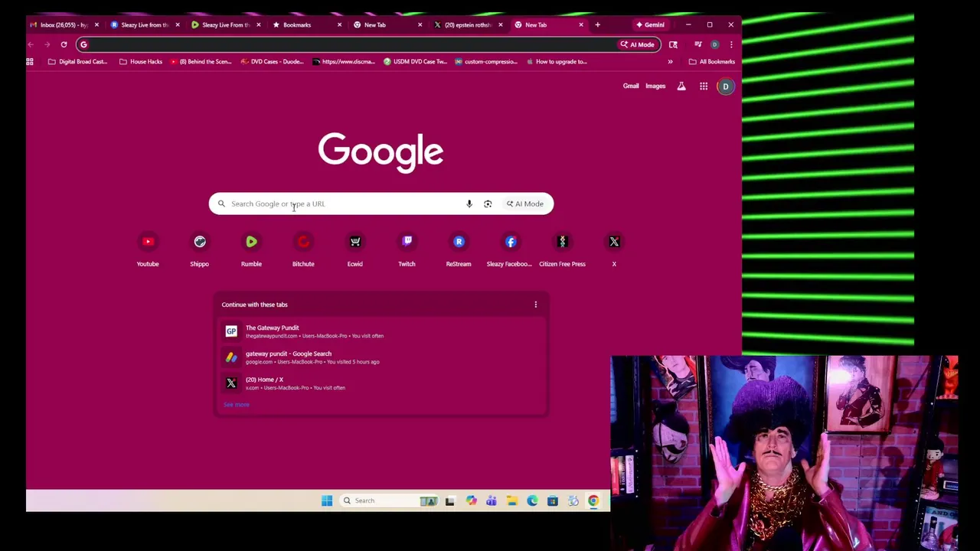Viewport: 980px width, 551px height.
Task: Open Google account avatar on page
Action: (x=726, y=86)
